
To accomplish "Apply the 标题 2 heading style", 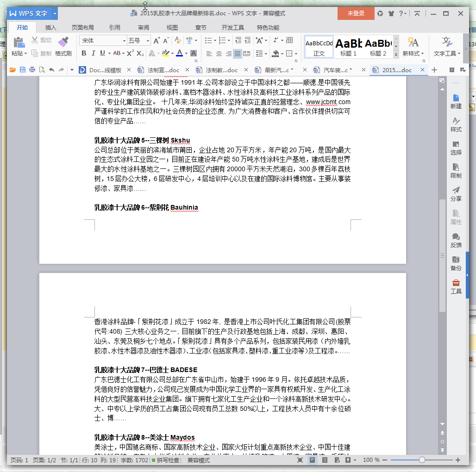I will [x=378, y=47].
